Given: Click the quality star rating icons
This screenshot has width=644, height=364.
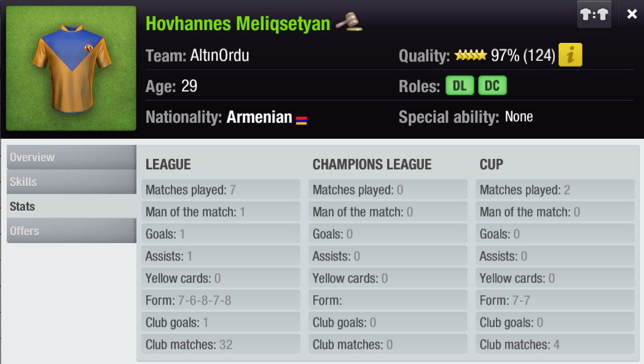Looking at the screenshot, I should click(x=470, y=56).
